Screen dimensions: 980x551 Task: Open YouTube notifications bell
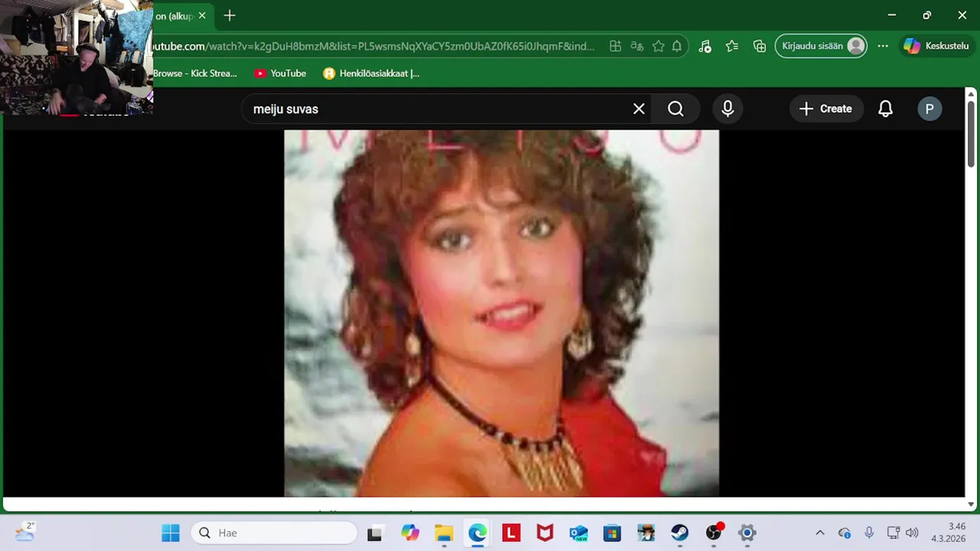885,109
